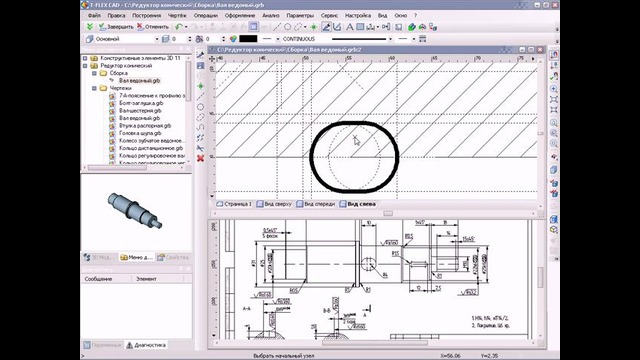Select the ellipse tool in vertical toolbar
640x360 pixels.
pos(200,117)
